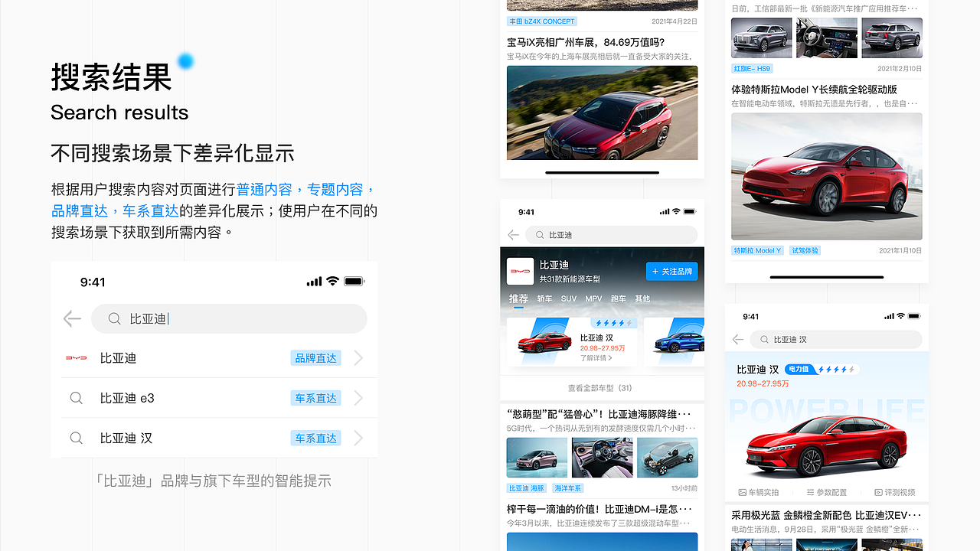Click the 海洋车系 tag
The image size is (980, 551).
coord(567,488)
